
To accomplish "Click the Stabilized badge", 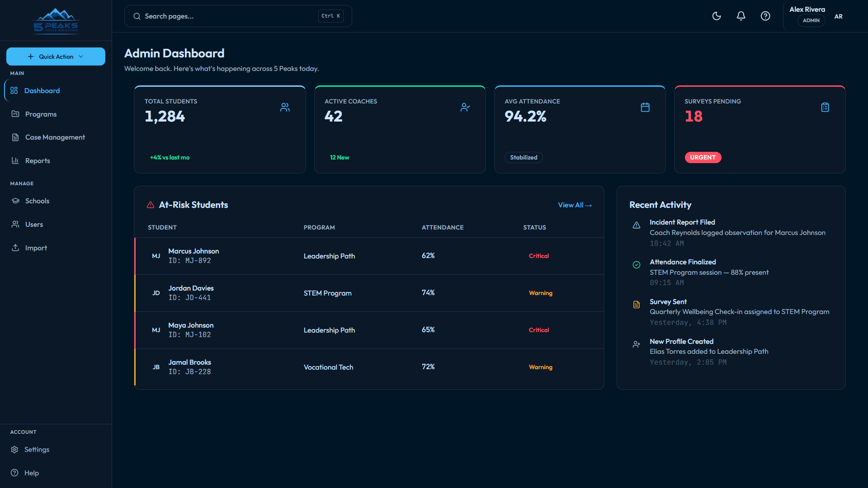I will pyautogui.click(x=524, y=158).
